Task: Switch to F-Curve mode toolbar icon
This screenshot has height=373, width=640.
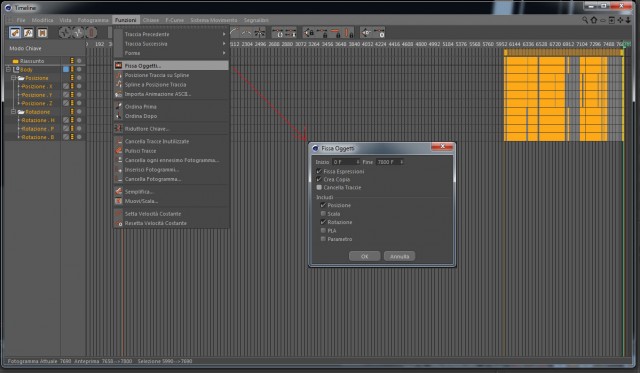Action: [x=29, y=33]
